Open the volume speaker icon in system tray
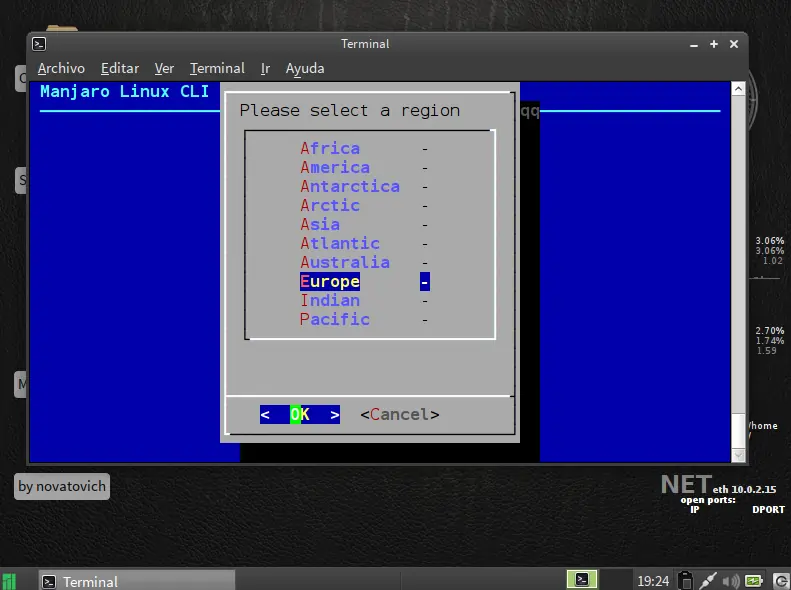This screenshot has height=590, width=791. point(730,581)
